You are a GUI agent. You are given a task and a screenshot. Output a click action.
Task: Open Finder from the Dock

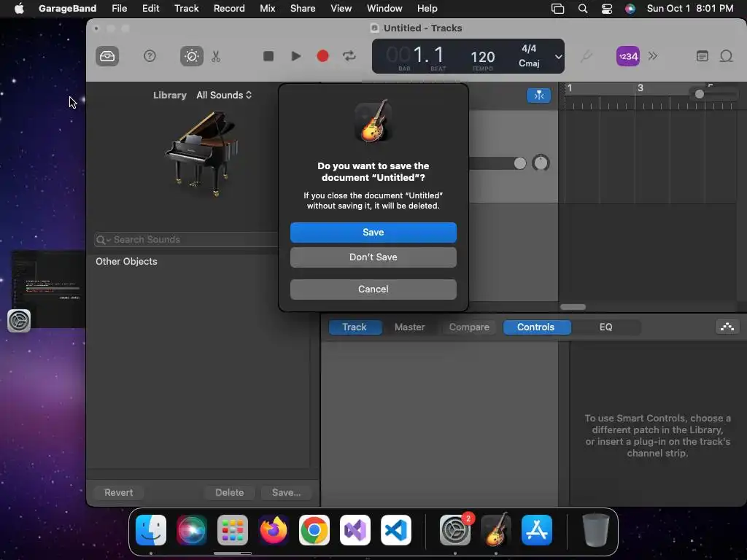(x=151, y=530)
